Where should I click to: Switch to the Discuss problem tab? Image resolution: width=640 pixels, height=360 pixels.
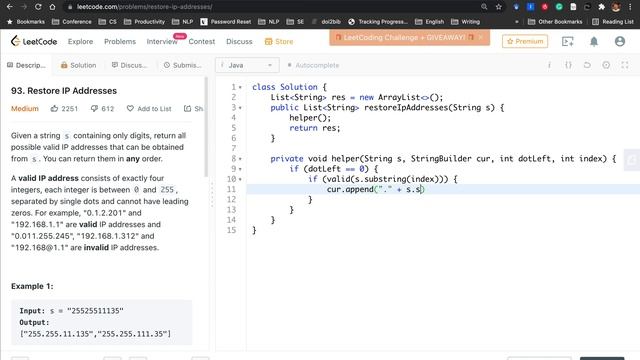(129, 65)
